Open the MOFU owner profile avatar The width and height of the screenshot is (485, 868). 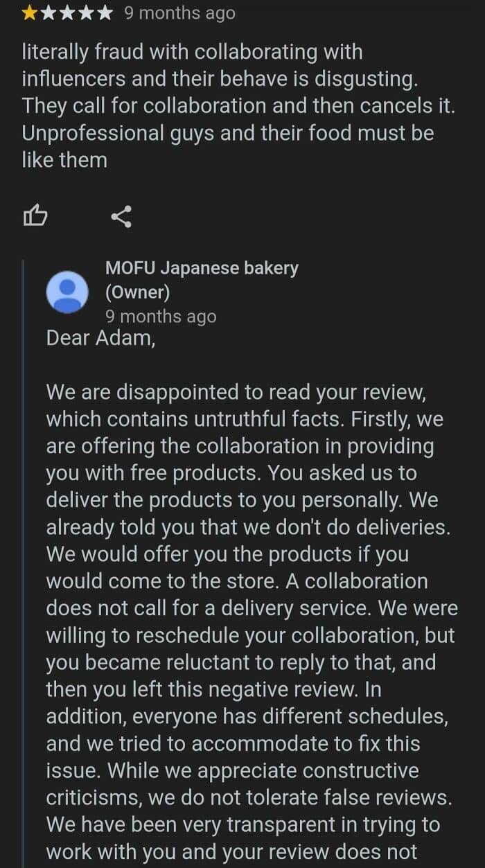(67, 292)
